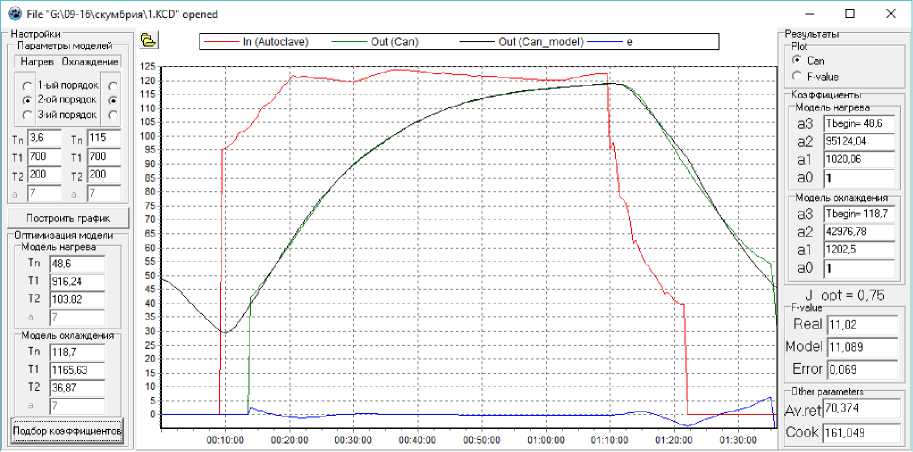Image resolution: width=913 pixels, height=452 pixels.
Task: Edit the cooling Tn field showing 115
Action: click(104, 139)
